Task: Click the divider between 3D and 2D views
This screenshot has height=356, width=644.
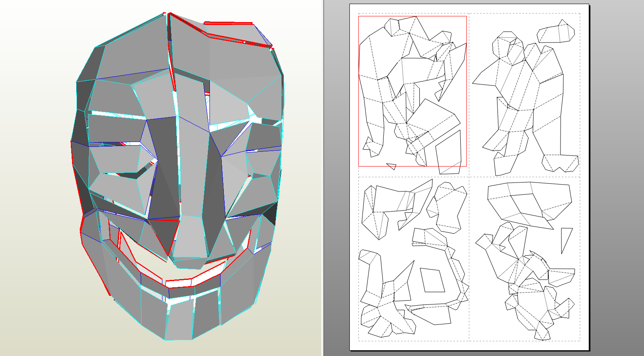Action: pyautogui.click(x=323, y=178)
